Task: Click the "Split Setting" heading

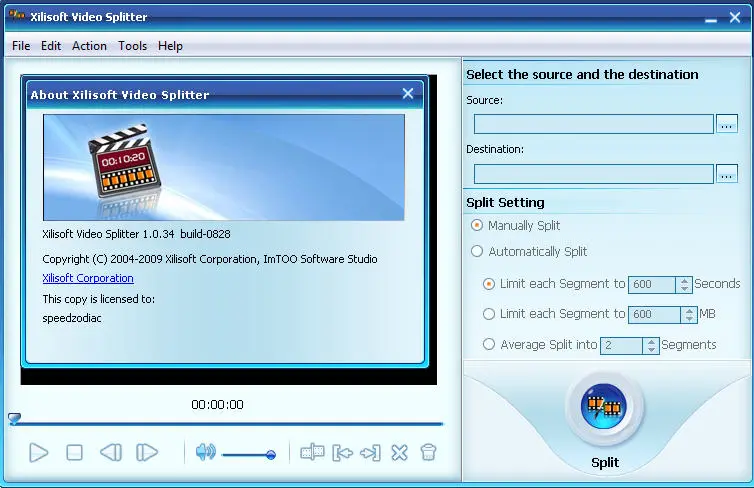Action: point(505,202)
